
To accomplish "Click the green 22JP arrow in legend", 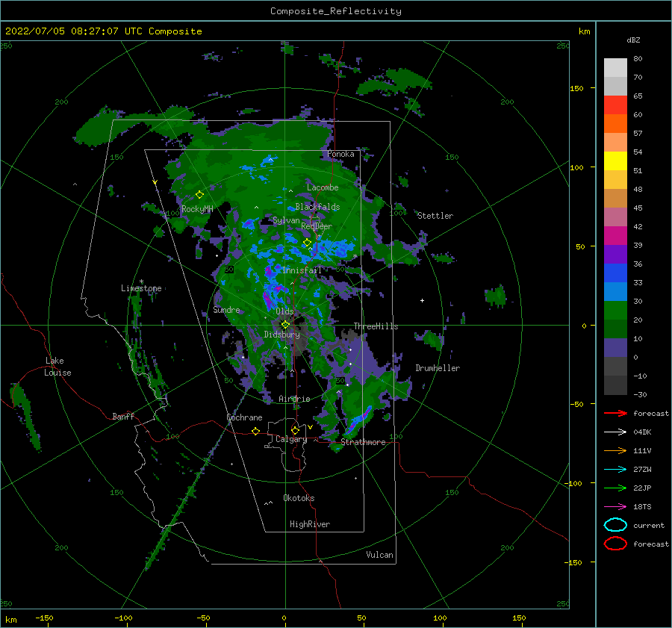I will [615, 488].
